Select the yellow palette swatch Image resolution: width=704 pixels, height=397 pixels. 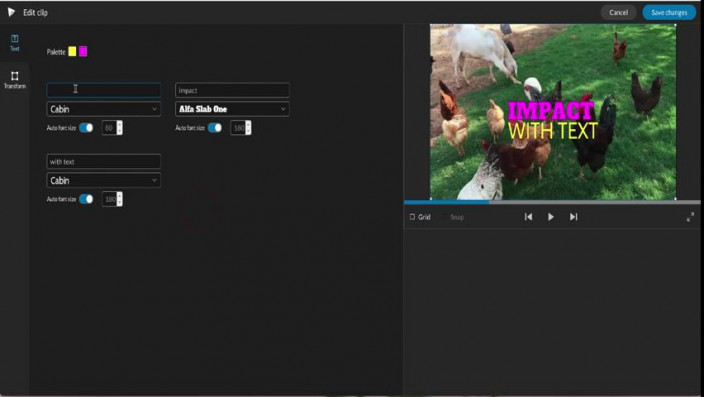72,52
